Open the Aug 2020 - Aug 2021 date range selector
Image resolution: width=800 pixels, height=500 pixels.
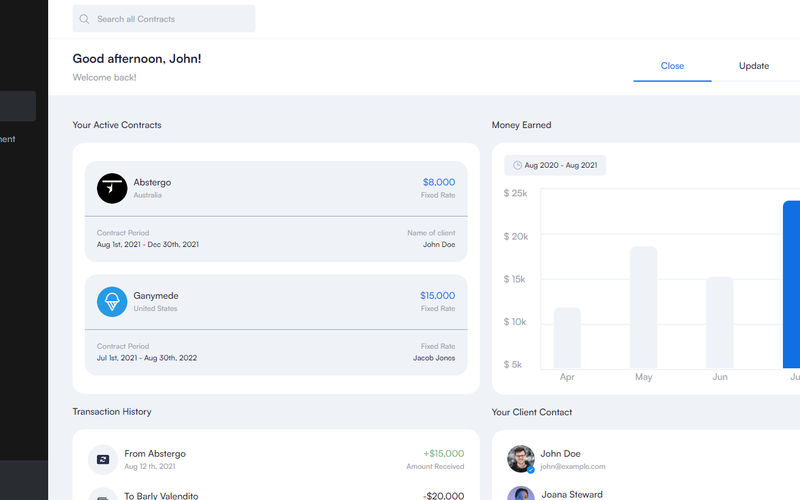point(555,165)
